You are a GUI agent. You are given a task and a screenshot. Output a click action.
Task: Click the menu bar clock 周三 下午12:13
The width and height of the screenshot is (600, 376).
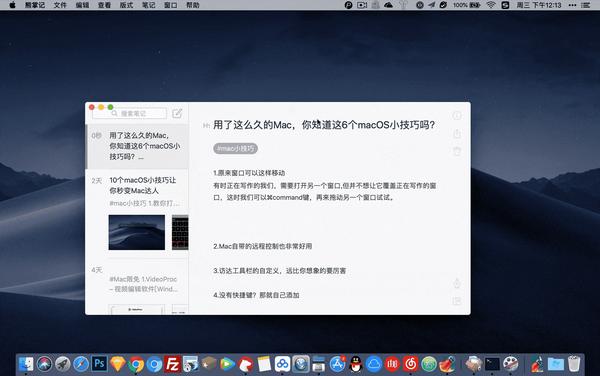coord(538,5)
